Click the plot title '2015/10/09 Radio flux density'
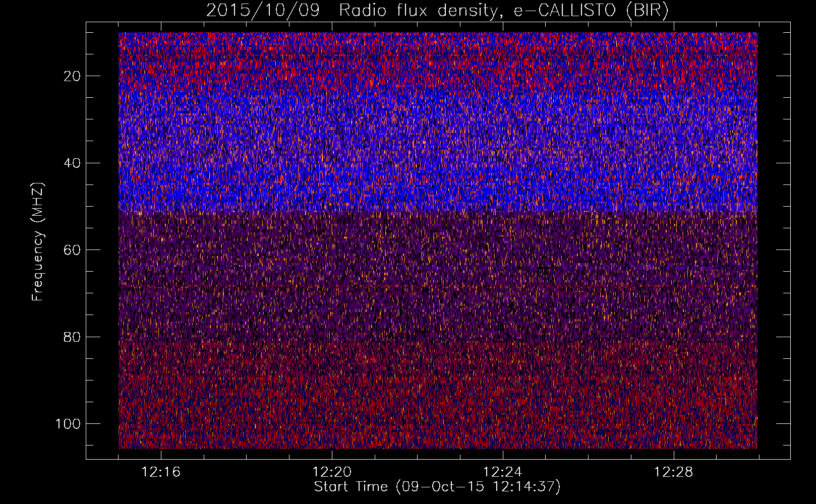Screen dimensions: 816x504 [437, 11]
